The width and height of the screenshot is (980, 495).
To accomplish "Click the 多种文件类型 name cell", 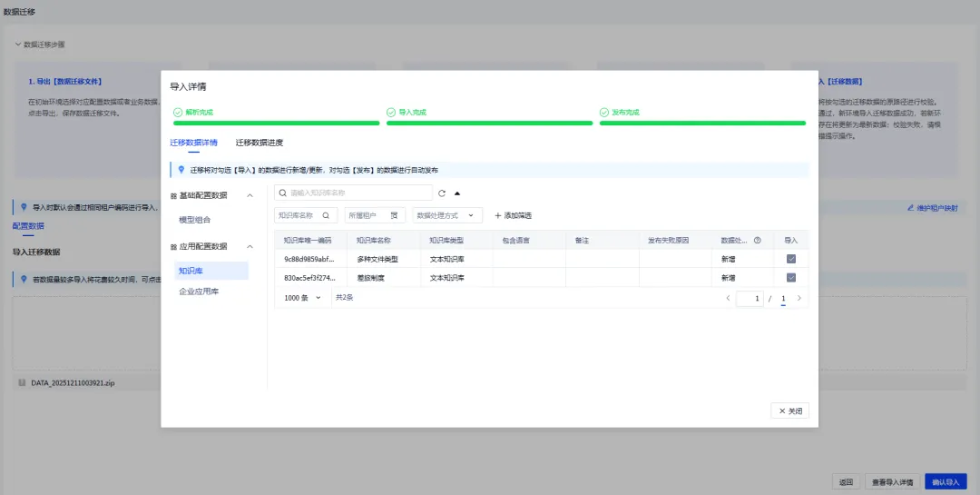I will 383,259.
